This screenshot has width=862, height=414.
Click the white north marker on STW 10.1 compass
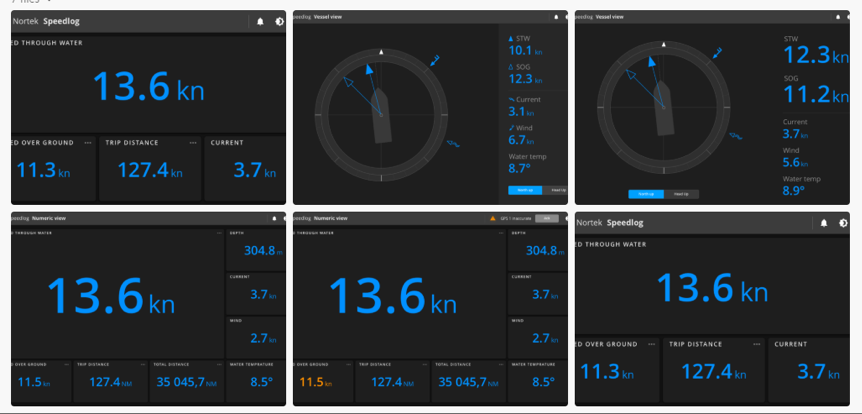tap(382, 52)
